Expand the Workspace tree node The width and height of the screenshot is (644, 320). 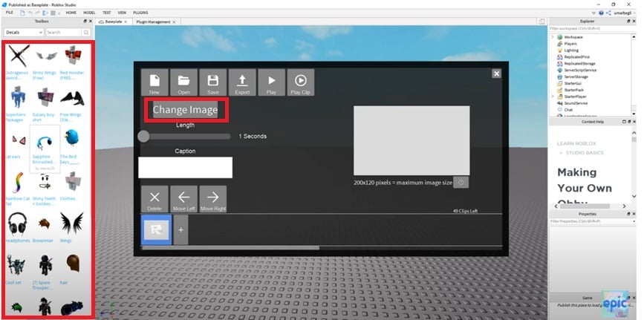click(x=553, y=36)
